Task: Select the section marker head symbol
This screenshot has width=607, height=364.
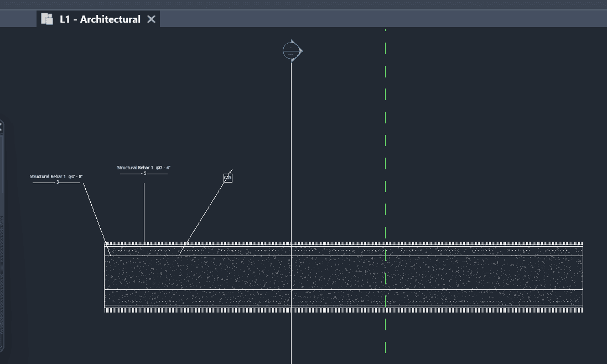Action: coord(292,51)
